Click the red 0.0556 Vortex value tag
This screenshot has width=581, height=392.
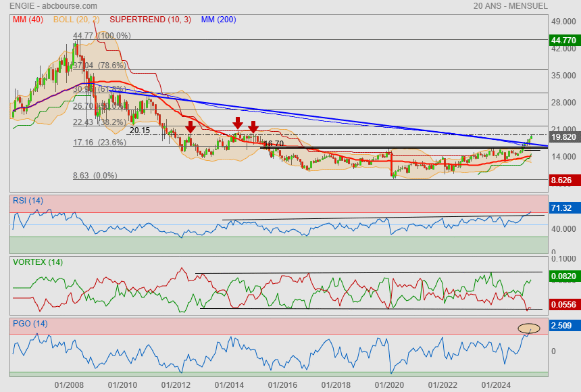pyautogui.click(x=563, y=305)
